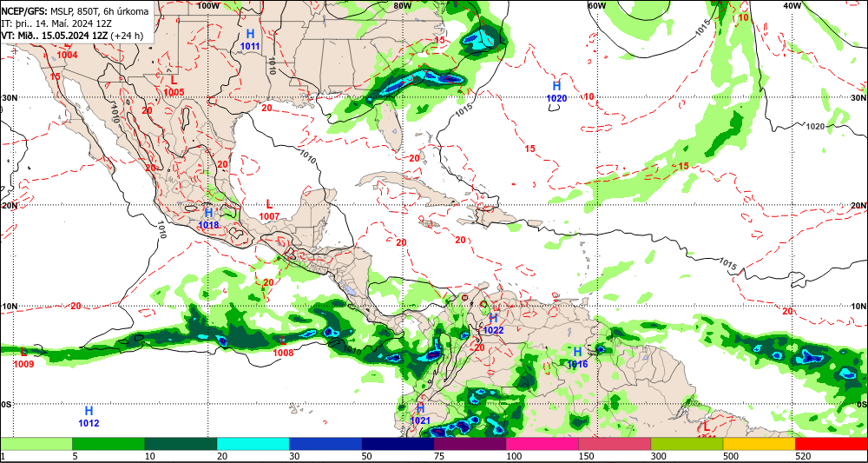Select the H 1016 high over Guyana region
Image resolution: width=868 pixels, height=463 pixels.
(x=577, y=357)
